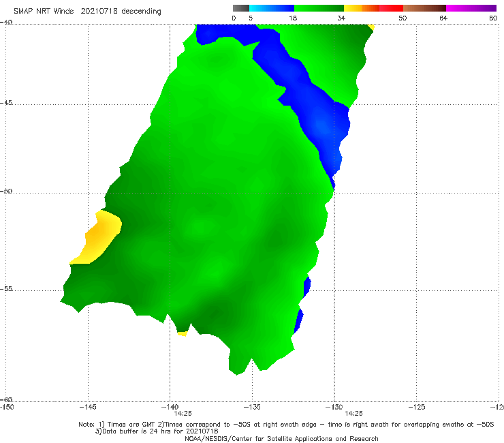This screenshot has height=443, width=504.
Task: Click the small yellow patch at the swath's southern edge
Action: coord(183,334)
